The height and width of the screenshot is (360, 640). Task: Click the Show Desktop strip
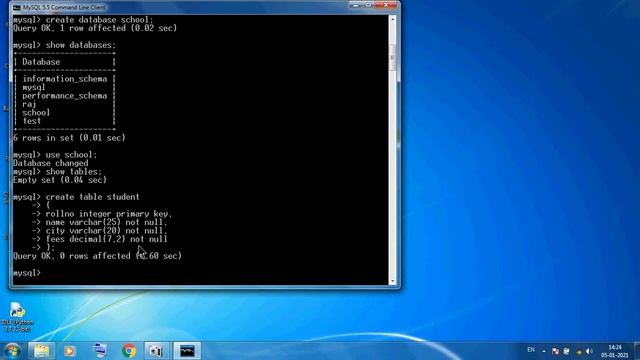637,351
